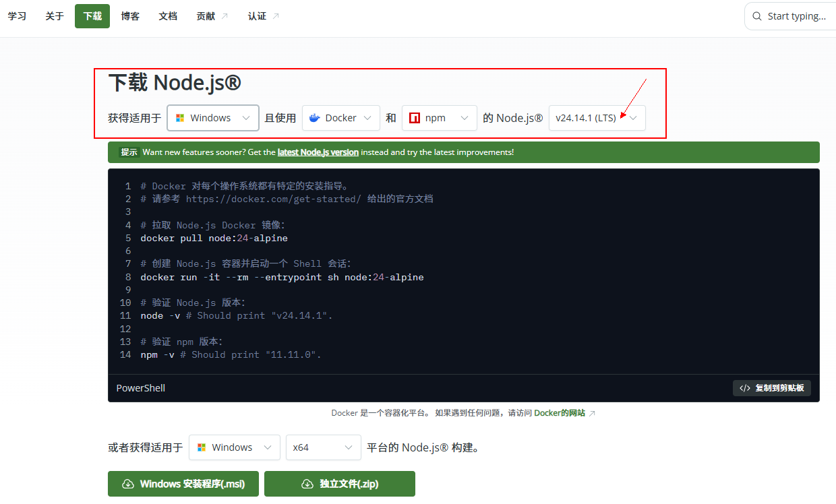Click the 提示 badge in the green banner
Image resolution: width=836 pixels, height=504 pixels.
[x=129, y=152]
